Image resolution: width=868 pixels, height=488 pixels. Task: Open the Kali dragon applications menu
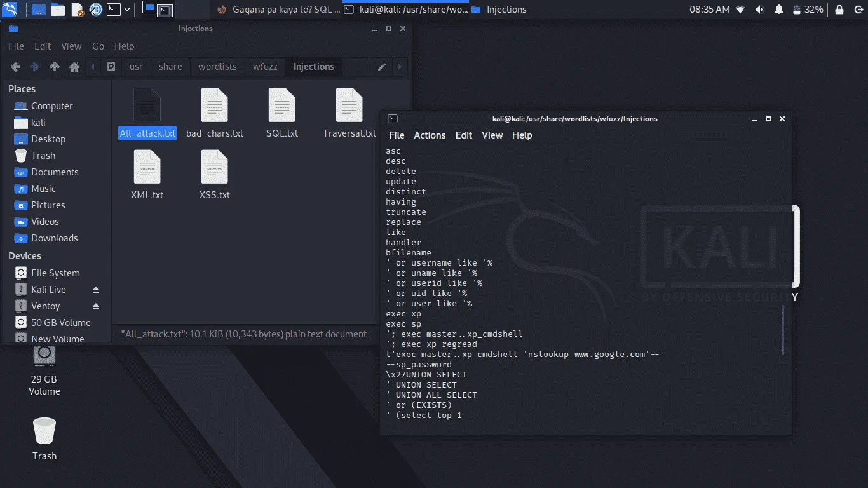(10, 10)
